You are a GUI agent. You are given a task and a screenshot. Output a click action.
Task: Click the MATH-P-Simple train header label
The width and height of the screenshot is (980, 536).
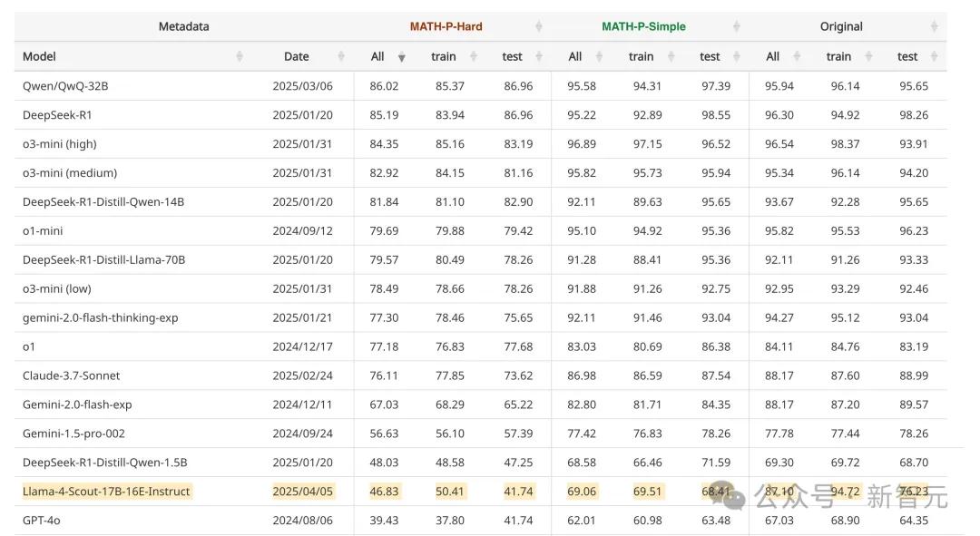click(641, 56)
